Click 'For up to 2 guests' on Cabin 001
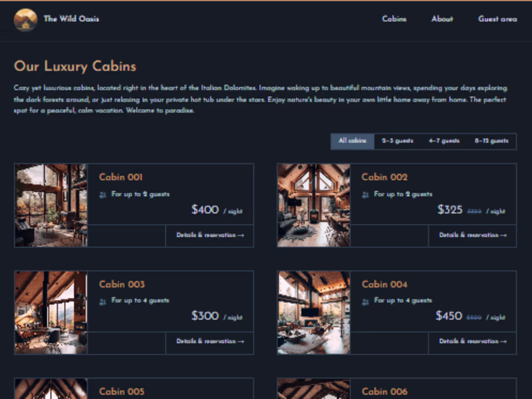Image resolution: width=532 pixels, height=399 pixels. pyautogui.click(x=140, y=194)
